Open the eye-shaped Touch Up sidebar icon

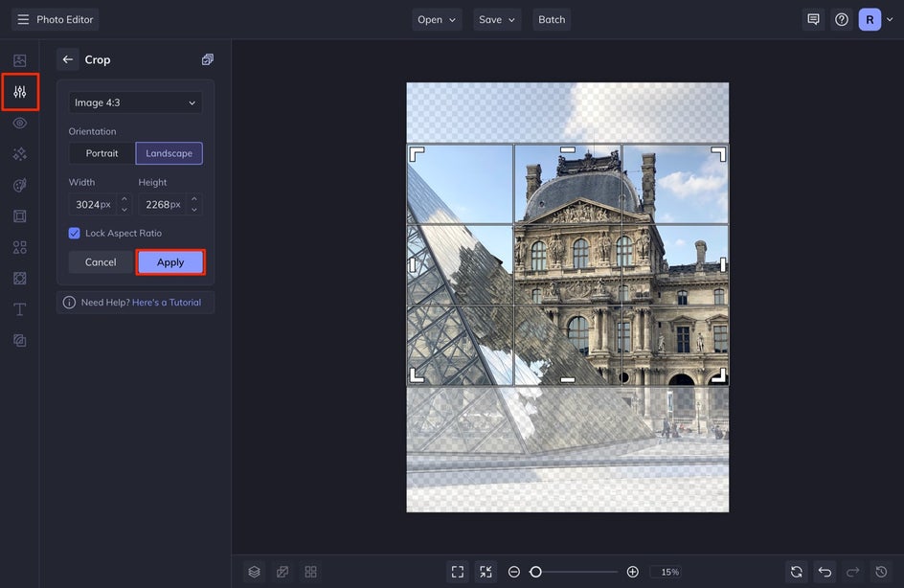click(x=19, y=123)
